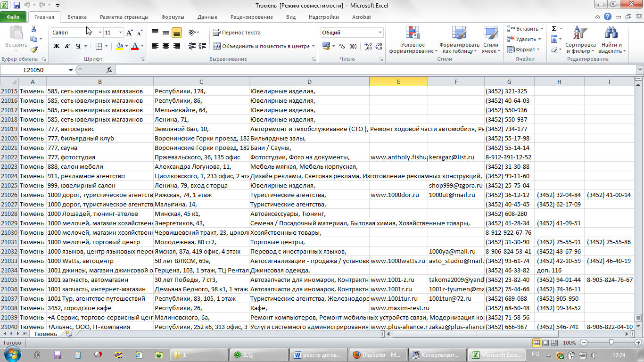Expand the fill color dropdown arrow

[x=126, y=46]
